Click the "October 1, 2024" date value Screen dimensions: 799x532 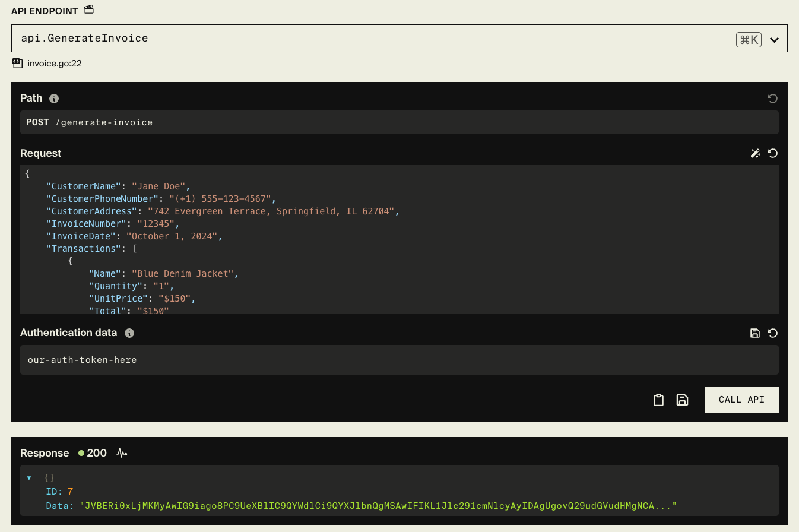(x=173, y=236)
